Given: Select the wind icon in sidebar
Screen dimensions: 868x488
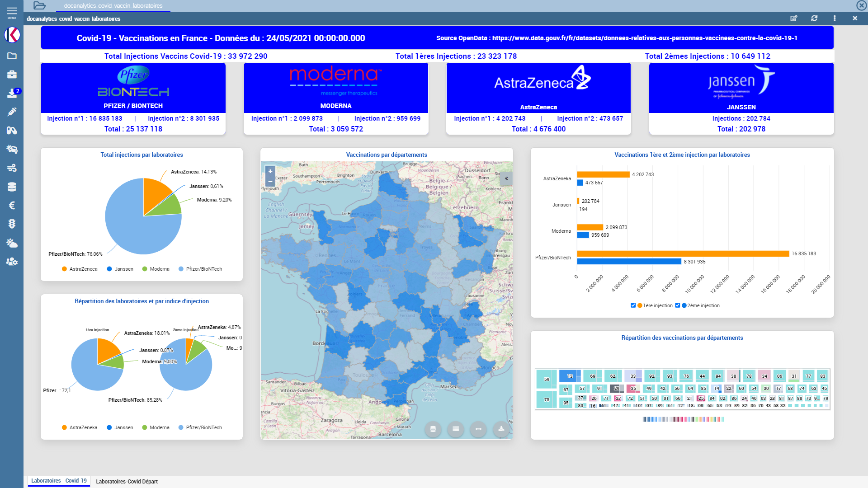Looking at the screenshot, I should coord(12,168).
